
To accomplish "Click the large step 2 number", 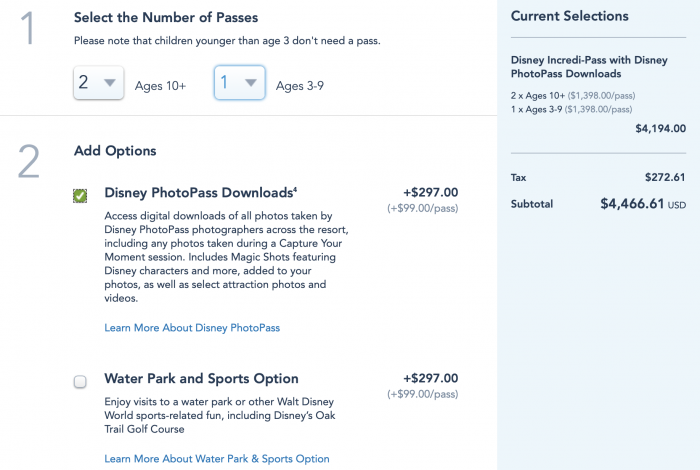I will click(29, 161).
